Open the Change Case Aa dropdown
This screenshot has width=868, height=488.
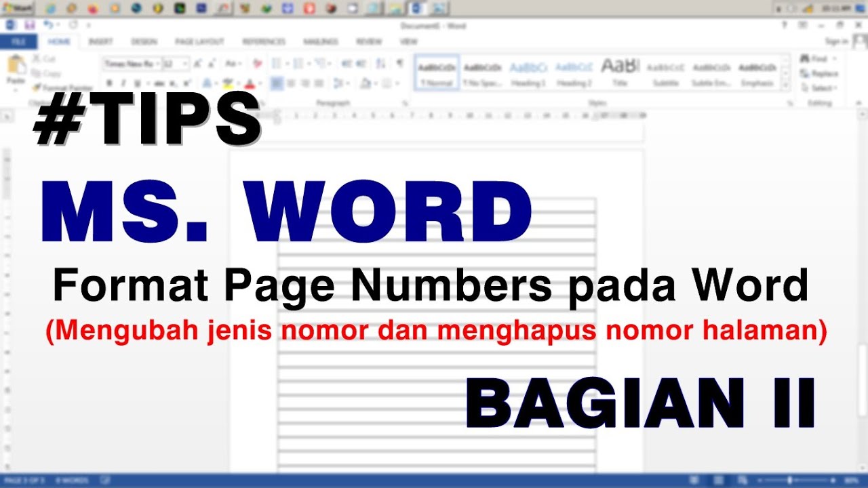coord(233,64)
